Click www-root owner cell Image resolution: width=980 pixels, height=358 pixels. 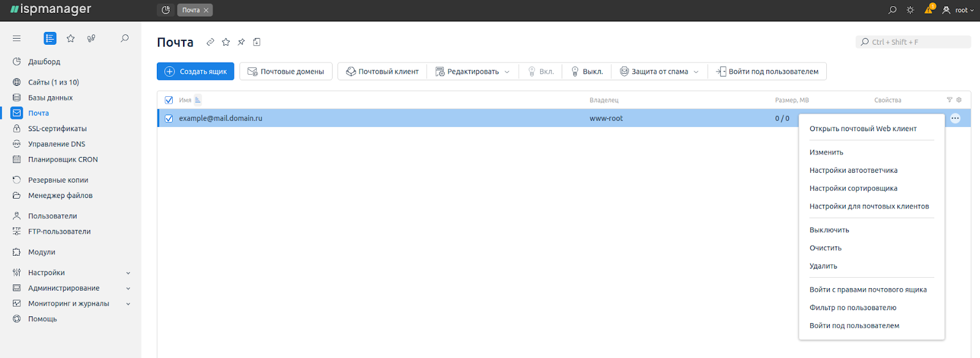point(606,118)
